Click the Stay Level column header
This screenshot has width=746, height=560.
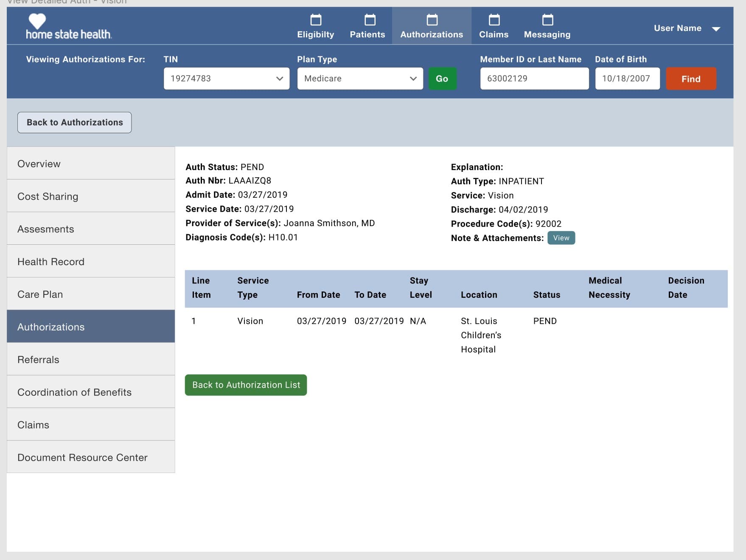421,288
